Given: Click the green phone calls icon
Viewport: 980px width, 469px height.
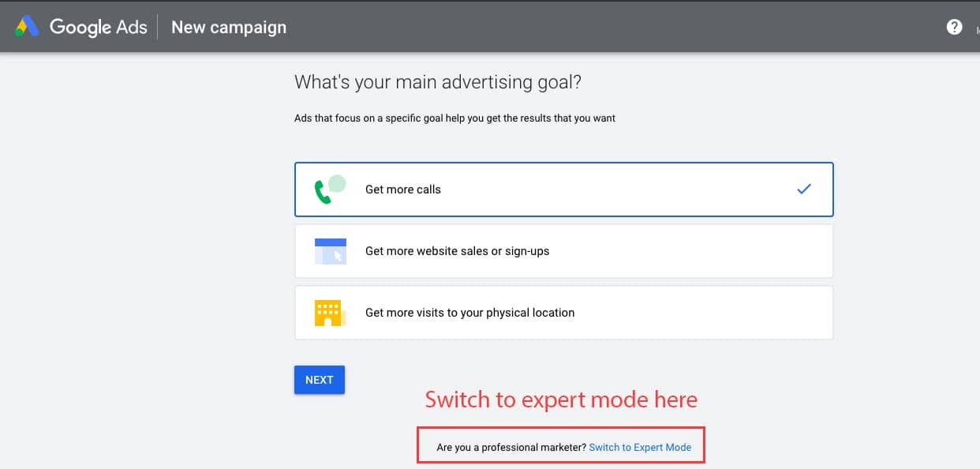Looking at the screenshot, I should point(331,189).
